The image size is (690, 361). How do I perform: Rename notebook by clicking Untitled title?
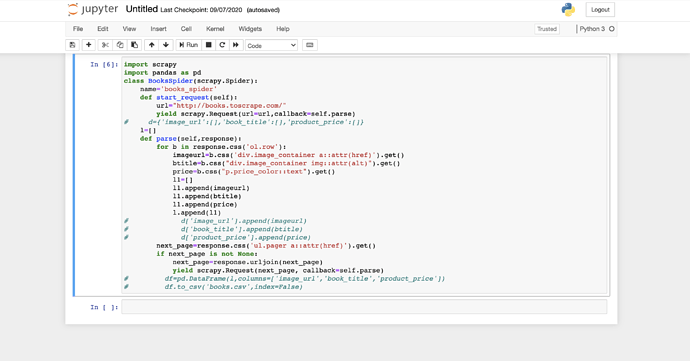[x=142, y=9]
